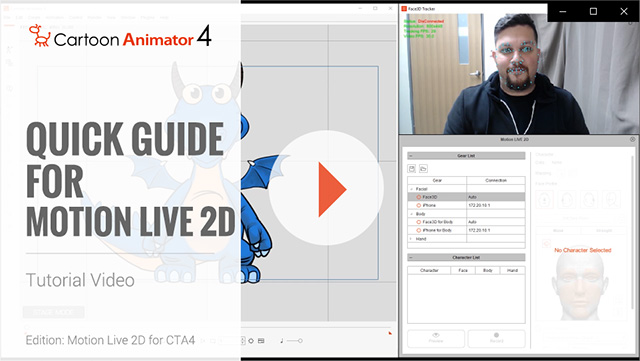Viewport: 640px width, 361px height.
Task: Click the Cartoon Animator 4 logo
Action: coord(120,36)
